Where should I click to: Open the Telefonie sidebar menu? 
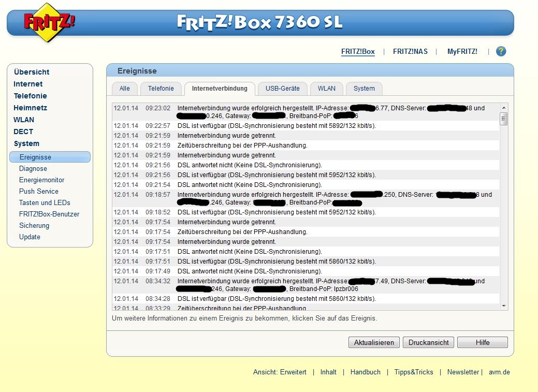coord(30,96)
